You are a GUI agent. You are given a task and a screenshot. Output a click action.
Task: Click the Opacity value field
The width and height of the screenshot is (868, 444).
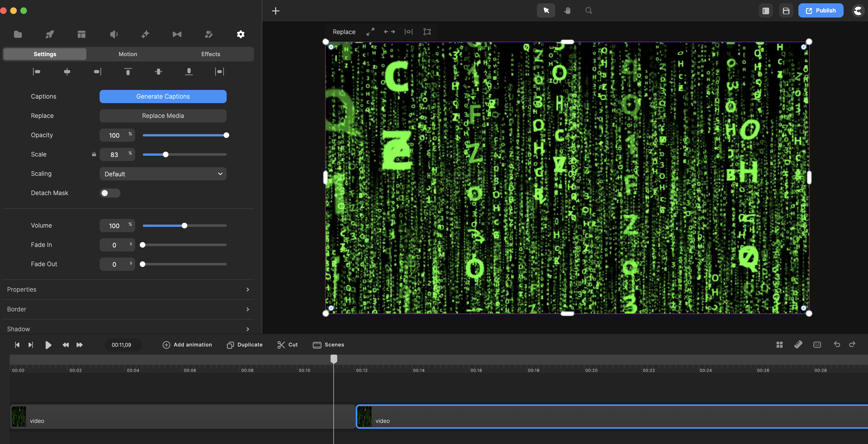click(117, 135)
